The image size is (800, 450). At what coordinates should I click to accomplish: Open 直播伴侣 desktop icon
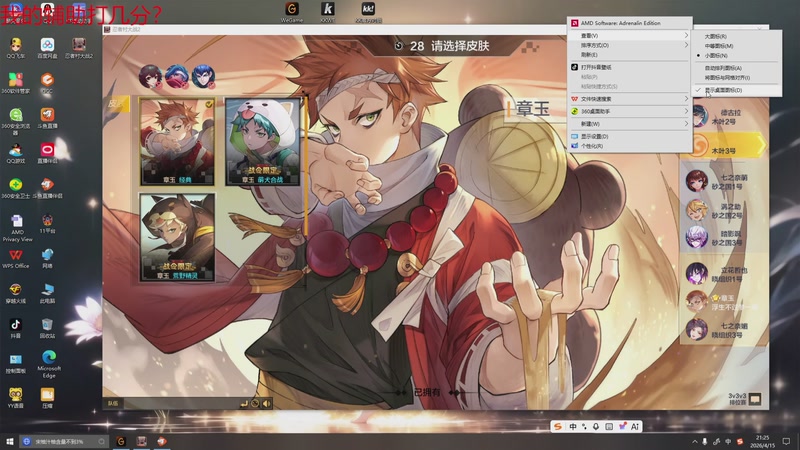[x=47, y=153]
